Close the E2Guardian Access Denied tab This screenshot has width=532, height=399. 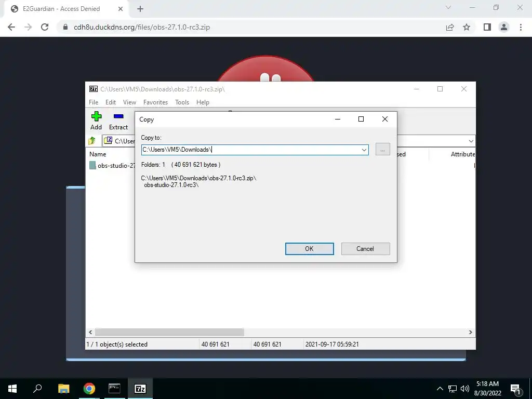(121, 9)
